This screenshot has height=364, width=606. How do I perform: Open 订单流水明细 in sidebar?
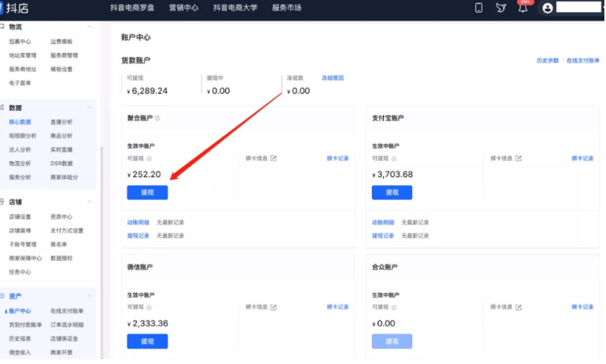coord(67,325)
